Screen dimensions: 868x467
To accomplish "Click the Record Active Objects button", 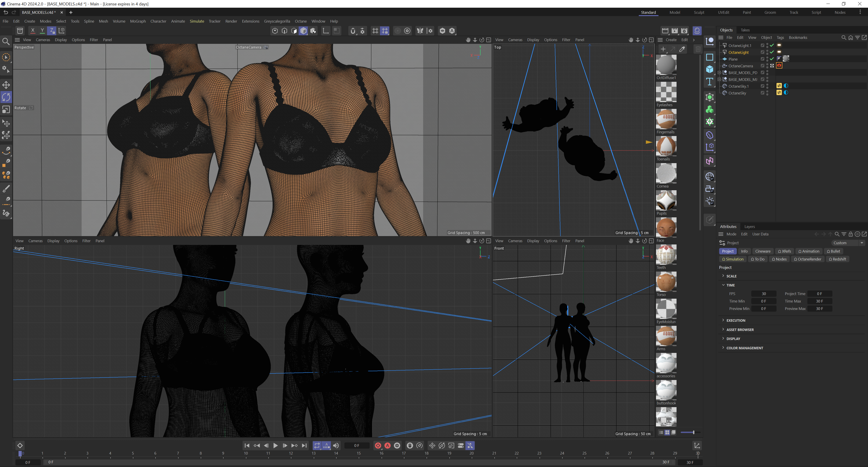I will click(378, 446).
